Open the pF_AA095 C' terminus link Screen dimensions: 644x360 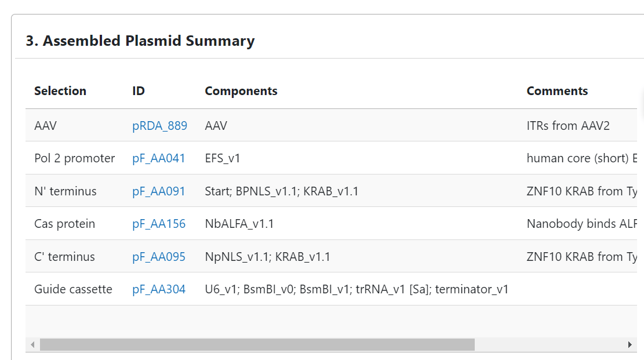click(x=159, y=256)
